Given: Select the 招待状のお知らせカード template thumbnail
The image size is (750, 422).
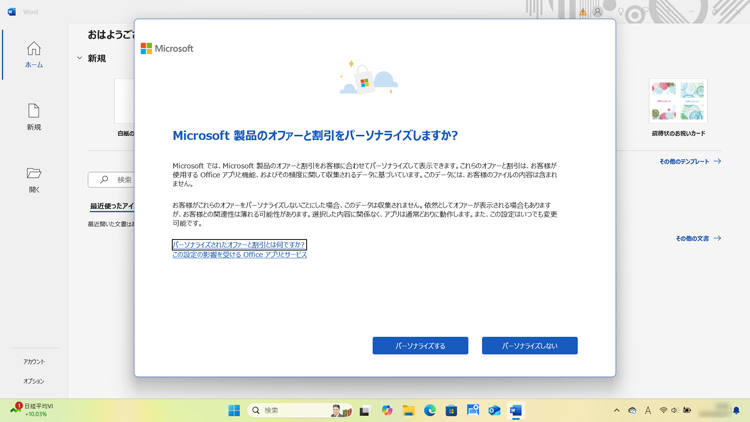Looking at the screenshot, I should tap(678, 102).
